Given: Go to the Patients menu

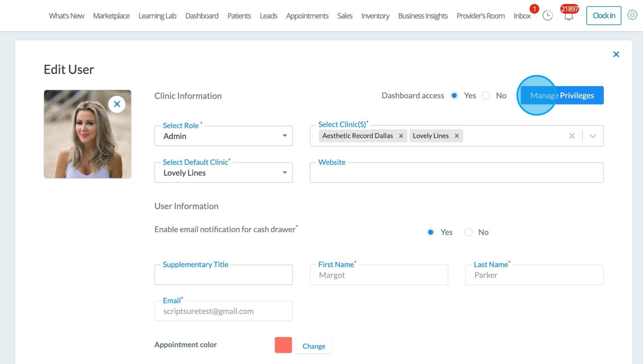Looking at the screenshot, I should [x=239, y=16].
